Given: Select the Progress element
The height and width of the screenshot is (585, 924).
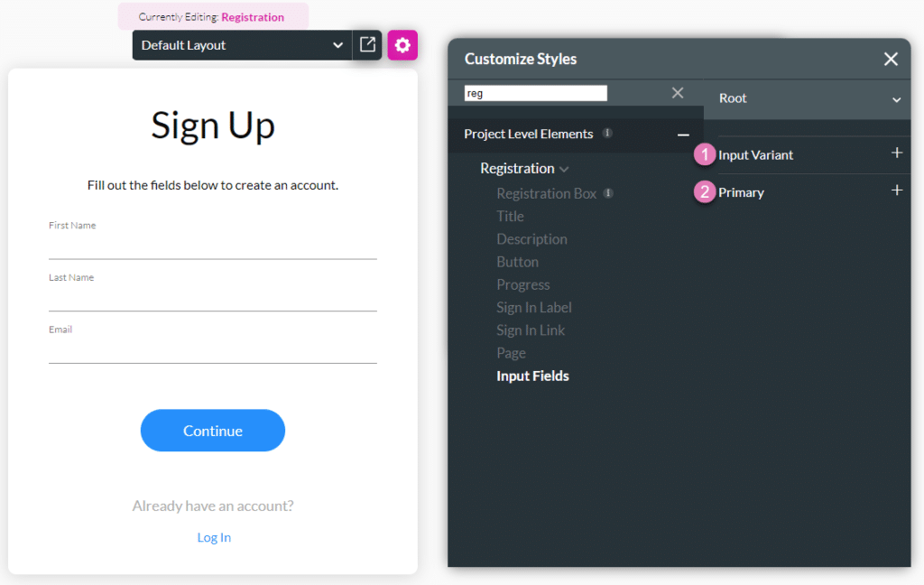Looking at the screenshot, I should pyautogui.click(x=522, y=285).
